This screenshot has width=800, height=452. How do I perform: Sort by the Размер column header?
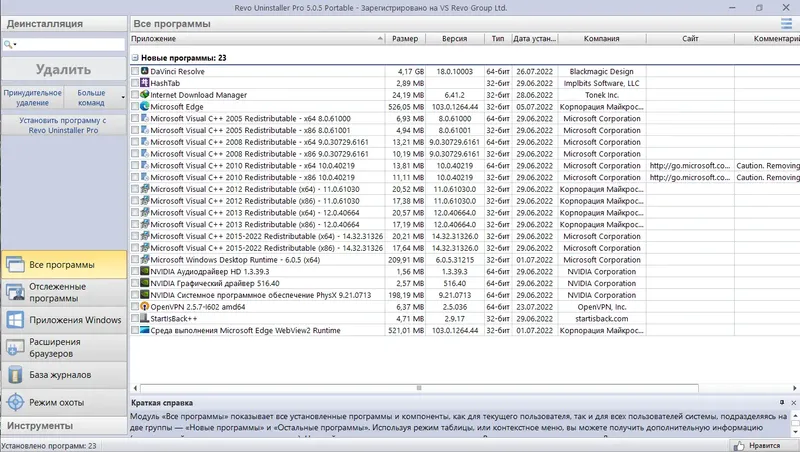405,39
